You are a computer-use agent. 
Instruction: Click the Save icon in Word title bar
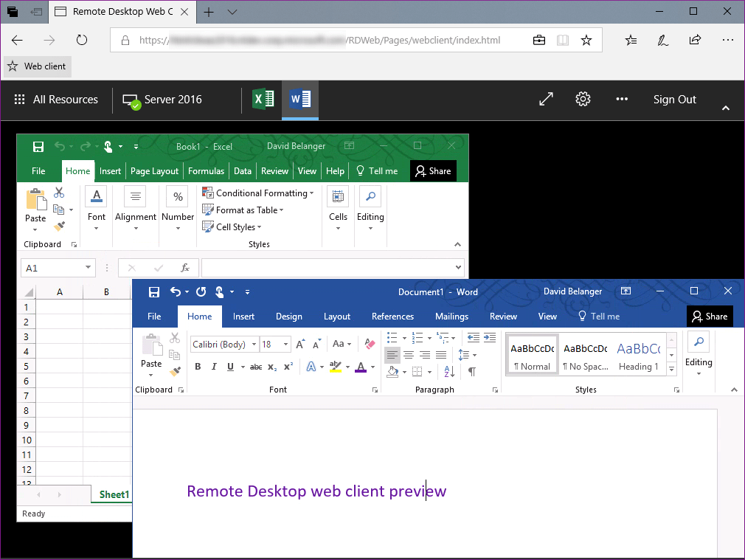(x=154, y=292)
